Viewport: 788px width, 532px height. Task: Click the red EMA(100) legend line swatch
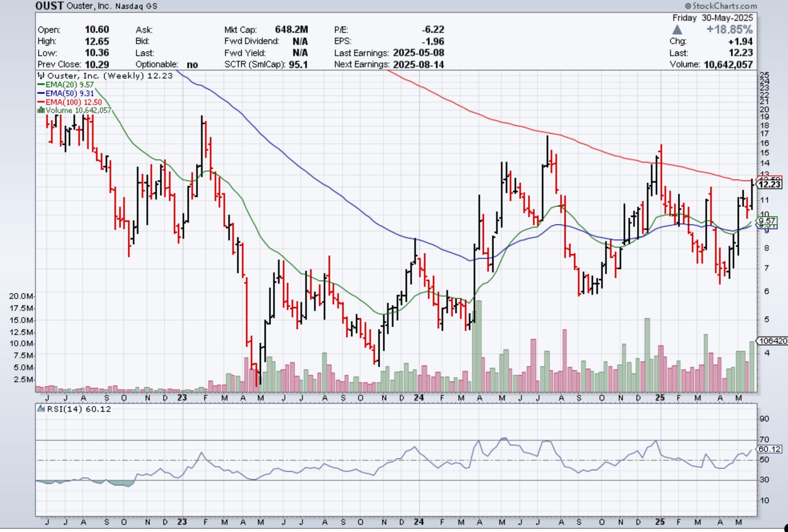41,101
